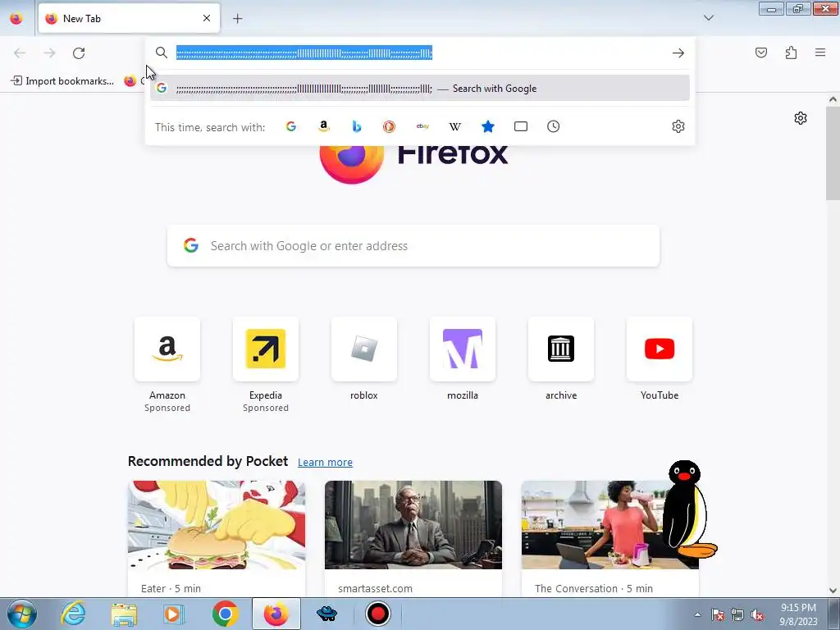This screenshot has width=840, height=630.
Task: Click the Learn more Pocket link
Action: [x=325, y=462]
